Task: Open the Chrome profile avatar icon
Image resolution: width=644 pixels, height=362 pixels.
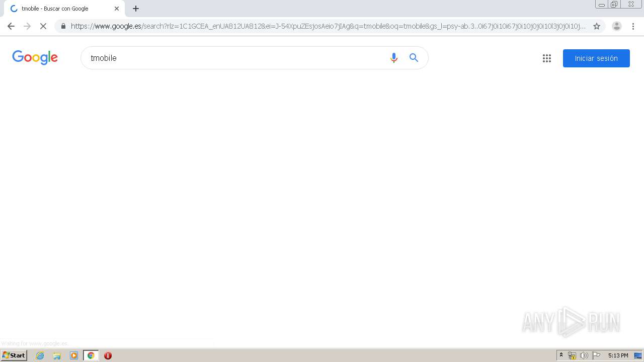Action: pos(617,26)
